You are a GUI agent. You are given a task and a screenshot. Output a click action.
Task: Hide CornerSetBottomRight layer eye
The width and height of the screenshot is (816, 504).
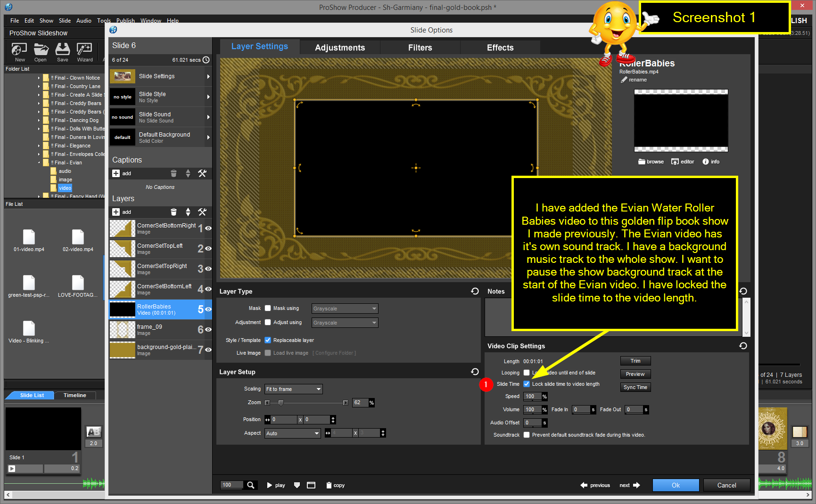point(208,228)
